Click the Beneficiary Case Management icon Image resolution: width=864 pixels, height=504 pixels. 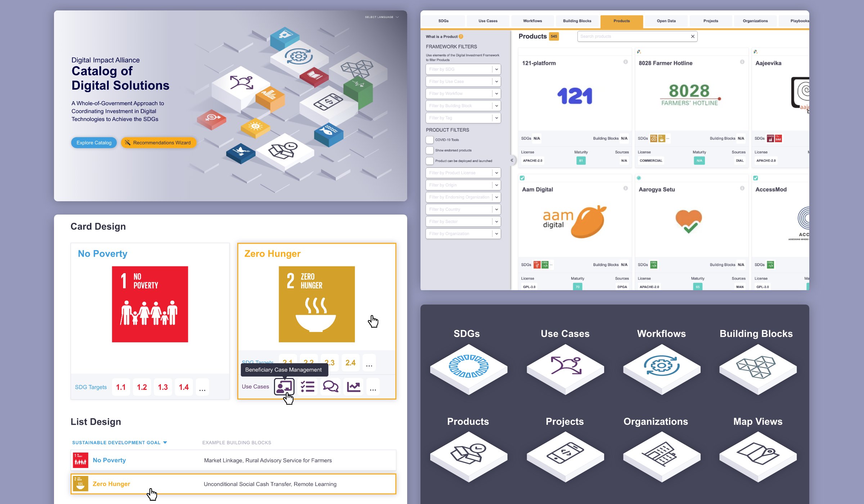pyautogui.click(x=284, y=386)
